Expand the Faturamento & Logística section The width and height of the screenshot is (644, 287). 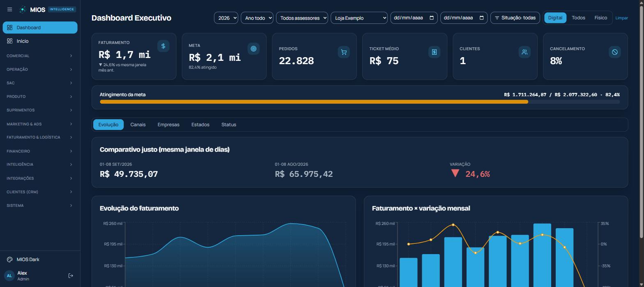click(40, 137)
